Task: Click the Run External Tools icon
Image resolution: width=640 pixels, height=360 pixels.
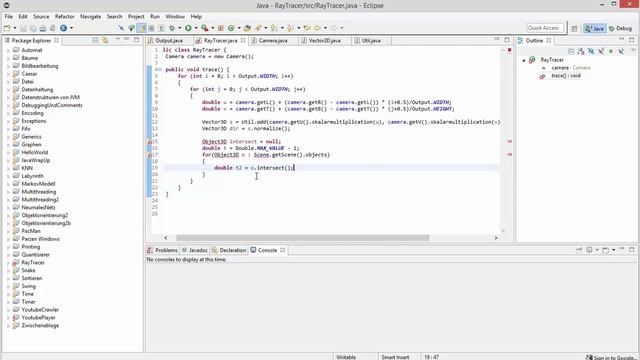Action: (x=204, y=28)
